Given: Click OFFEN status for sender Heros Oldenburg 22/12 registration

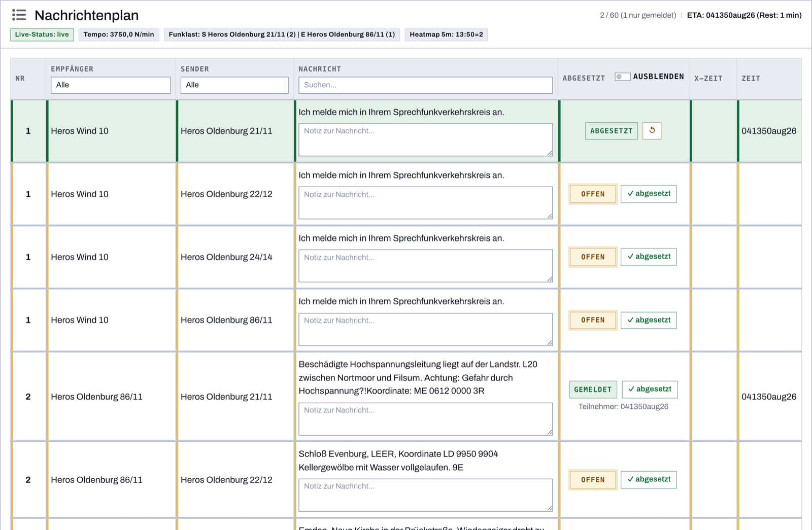Looking at the screenshot, I should coord(593,194).
